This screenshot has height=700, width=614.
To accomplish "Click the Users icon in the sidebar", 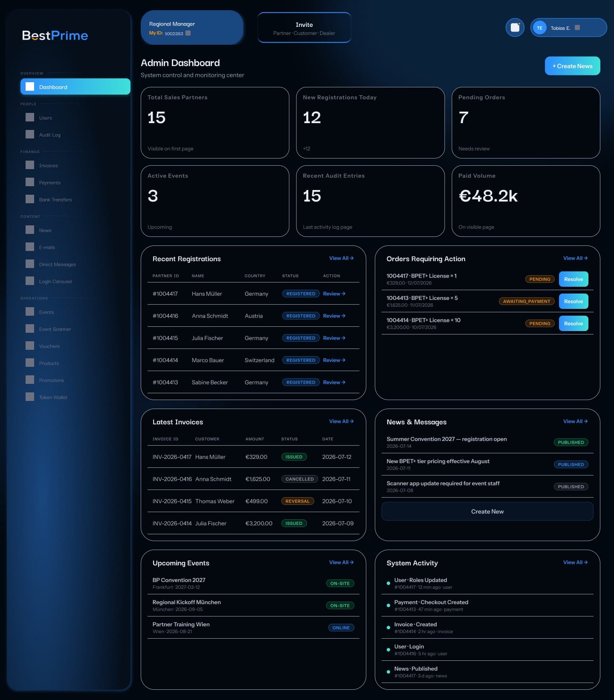I will click(30, 117).
